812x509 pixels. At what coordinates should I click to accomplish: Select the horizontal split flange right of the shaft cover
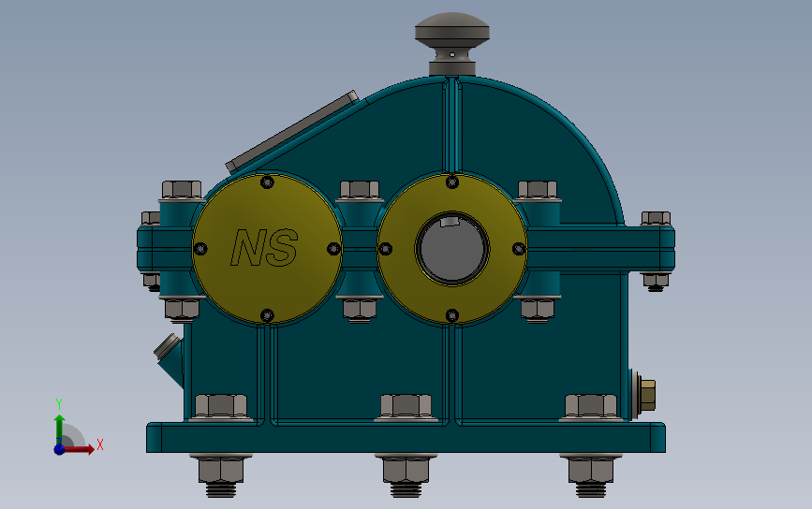coord(600,249)
